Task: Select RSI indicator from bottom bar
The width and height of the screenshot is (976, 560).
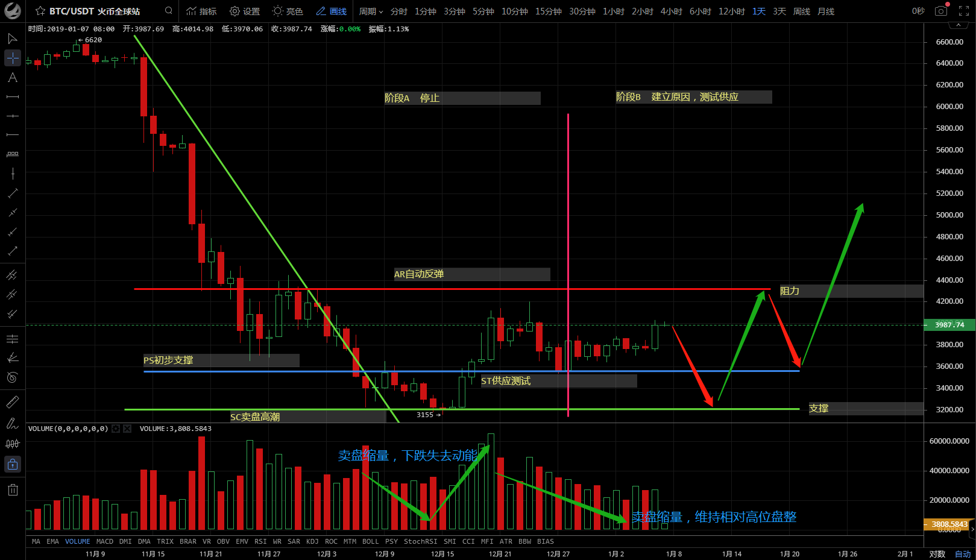Action: click(260, 541)
